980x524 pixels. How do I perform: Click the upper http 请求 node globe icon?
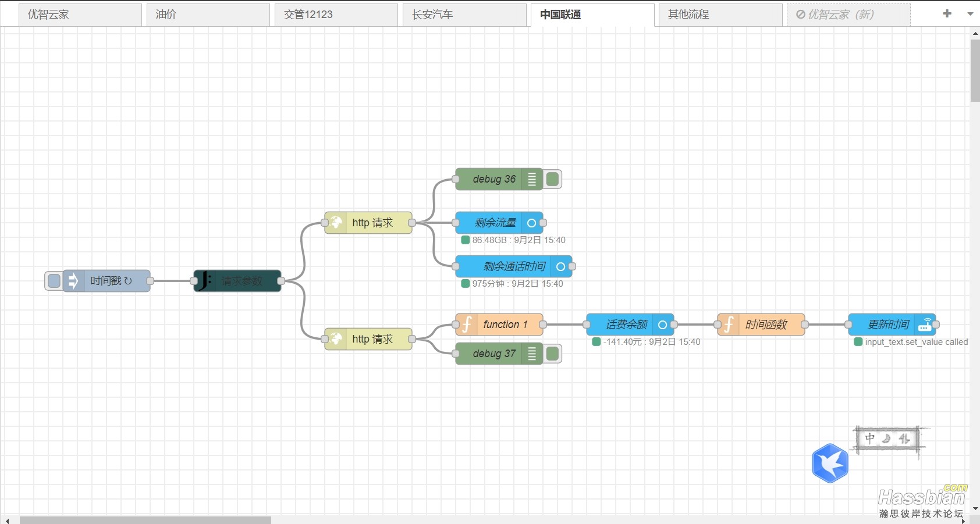click(336, 223)
